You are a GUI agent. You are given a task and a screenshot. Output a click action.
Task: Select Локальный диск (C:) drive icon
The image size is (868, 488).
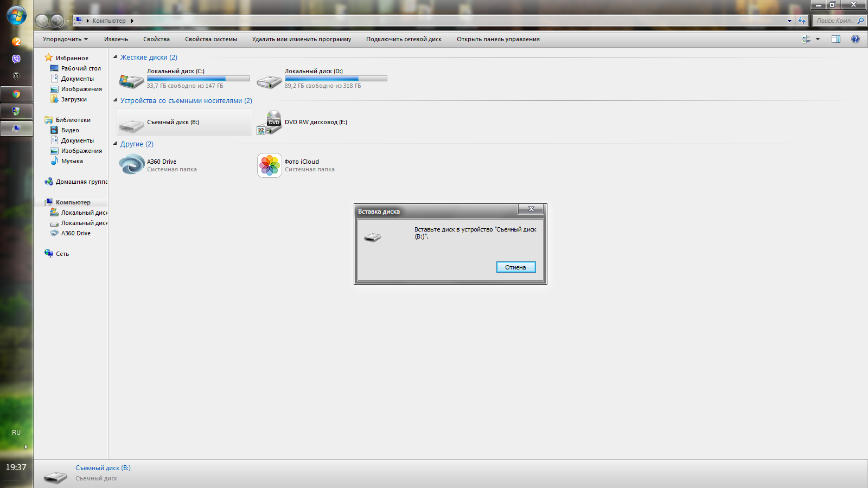pos(131,81)
